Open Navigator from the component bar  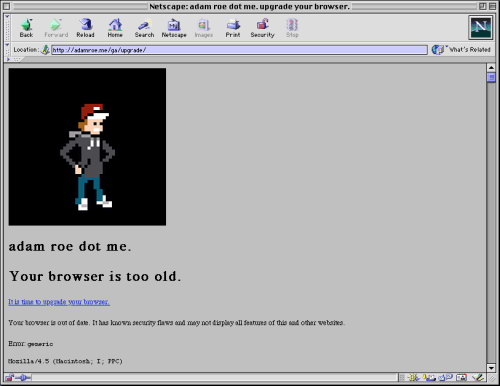[x=413, y=378]
